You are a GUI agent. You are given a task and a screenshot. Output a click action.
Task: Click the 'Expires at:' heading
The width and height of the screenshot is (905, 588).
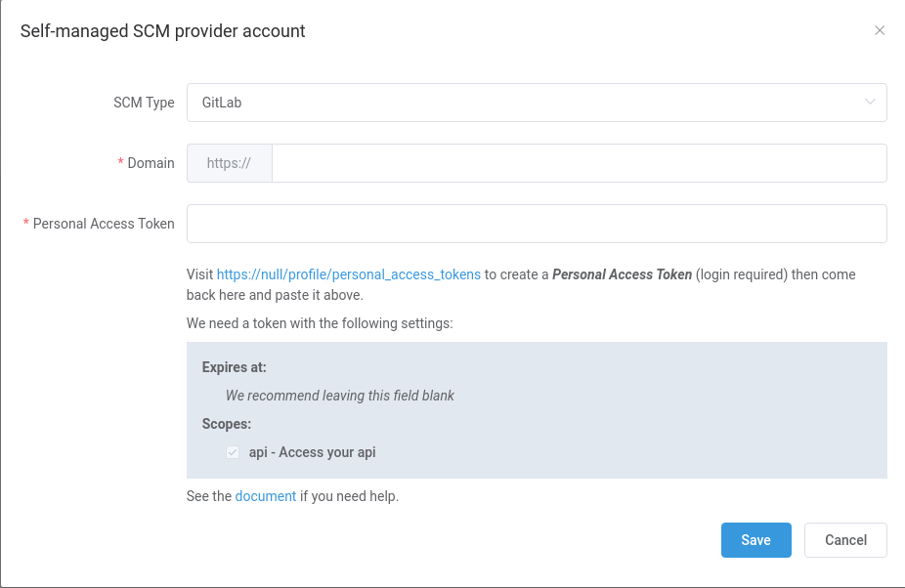(235, 367)
